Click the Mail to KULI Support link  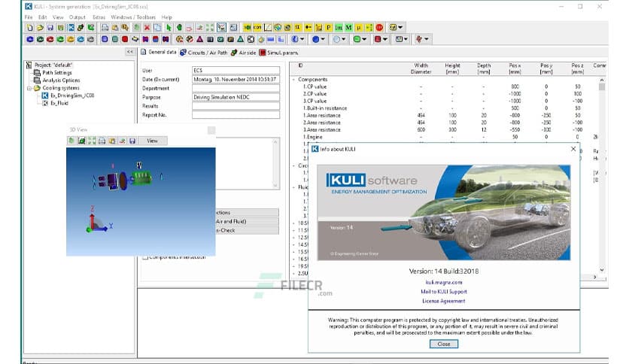coord(442,292)
